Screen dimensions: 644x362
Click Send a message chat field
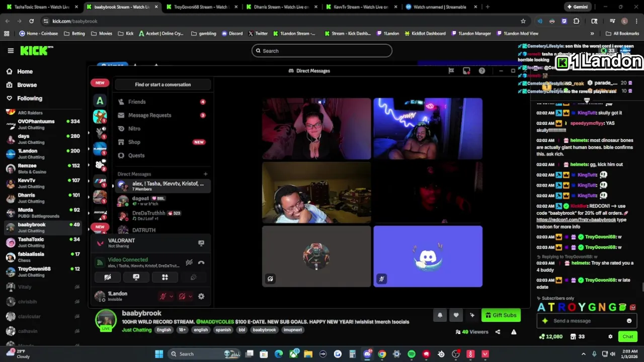tap(586, 321)
